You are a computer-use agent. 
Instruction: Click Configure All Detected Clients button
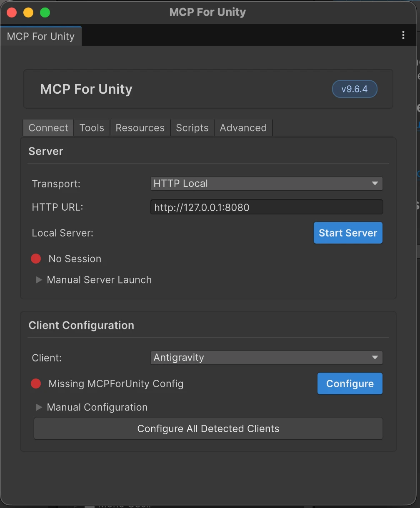(x=208, y=428)
